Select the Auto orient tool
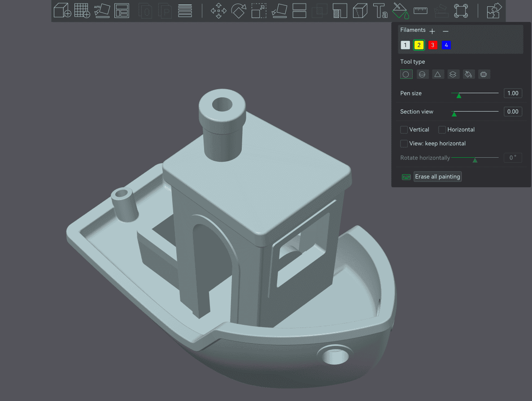532x401 pixels. coord(102,10)
